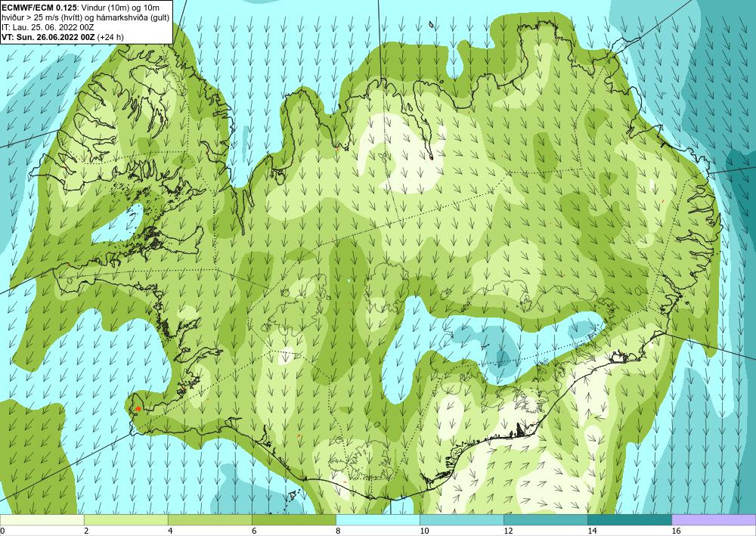The height and width of the screenshot is (536, 756).
Task: Click the "2" legend scale label
Action: pos(86,531)
